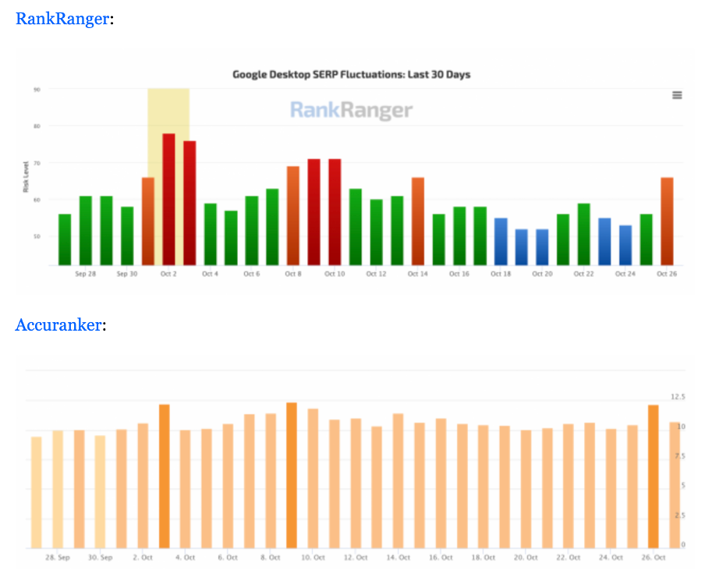This screenshot has width=705, height=588.
Task: Click the chart title Google Desktop SERP Fluctuations
Action: (351, 75)
